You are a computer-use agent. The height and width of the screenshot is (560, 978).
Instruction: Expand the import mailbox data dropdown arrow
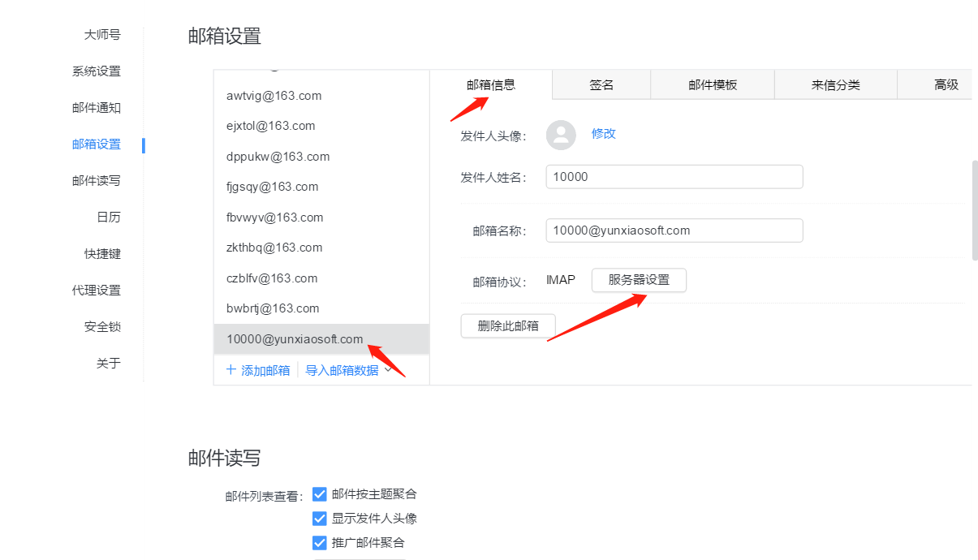click(x=388, y=370)
